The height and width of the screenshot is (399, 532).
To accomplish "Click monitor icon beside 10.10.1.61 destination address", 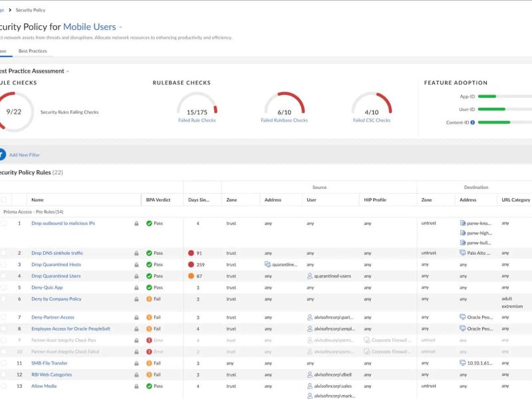I will [462, 362].
